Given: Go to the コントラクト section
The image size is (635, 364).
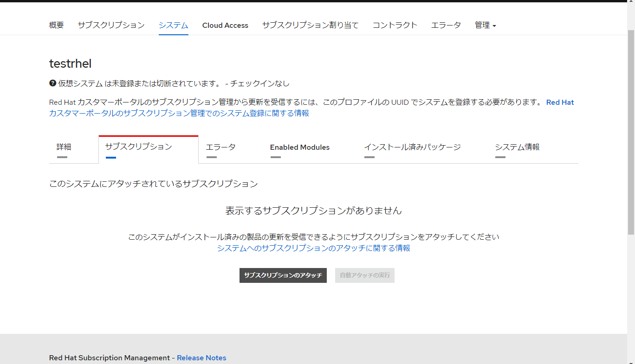Looking at the screenshot, I should point(395,25).
